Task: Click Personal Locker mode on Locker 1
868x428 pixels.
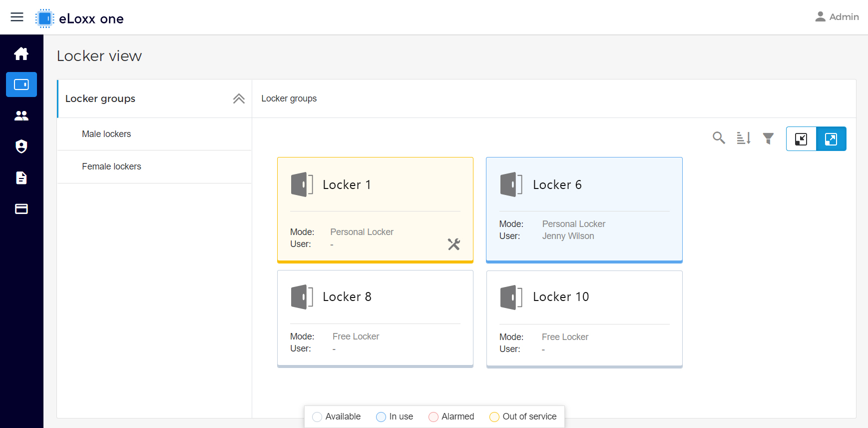Action: coord(362,232)
